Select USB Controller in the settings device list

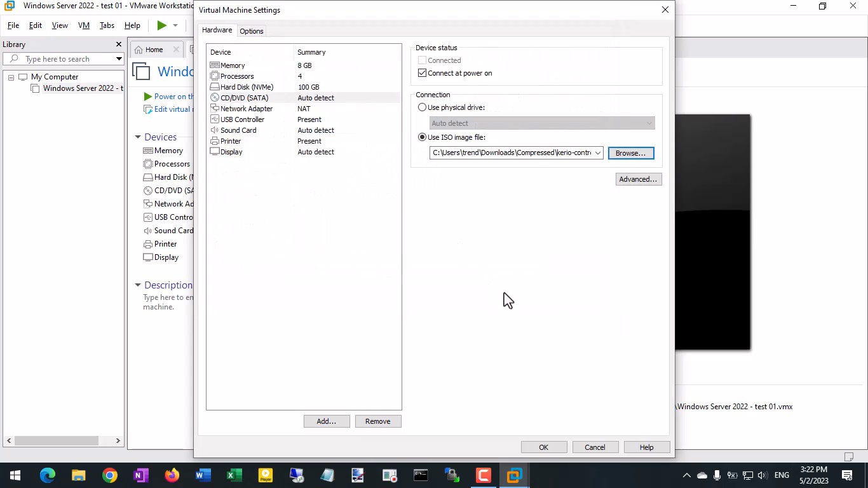[x=304, y=119]
